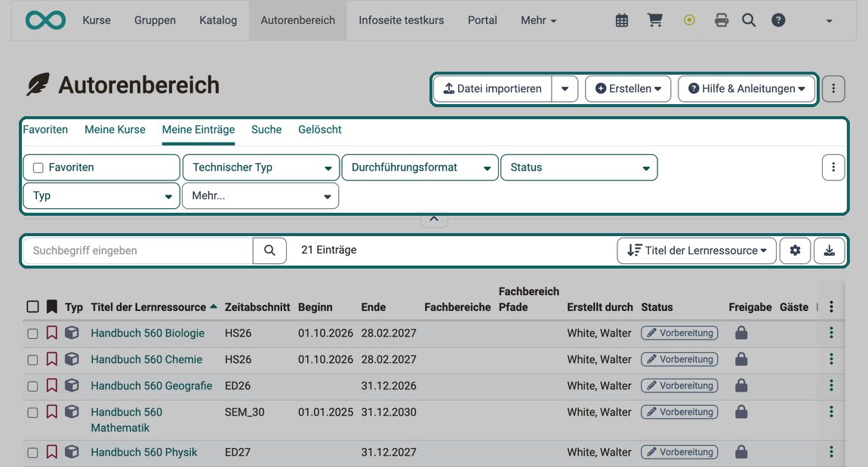Open the search magnifier in top bar
Screen dimensions: 868x467
pyautogui.click(x=749, y=20)
